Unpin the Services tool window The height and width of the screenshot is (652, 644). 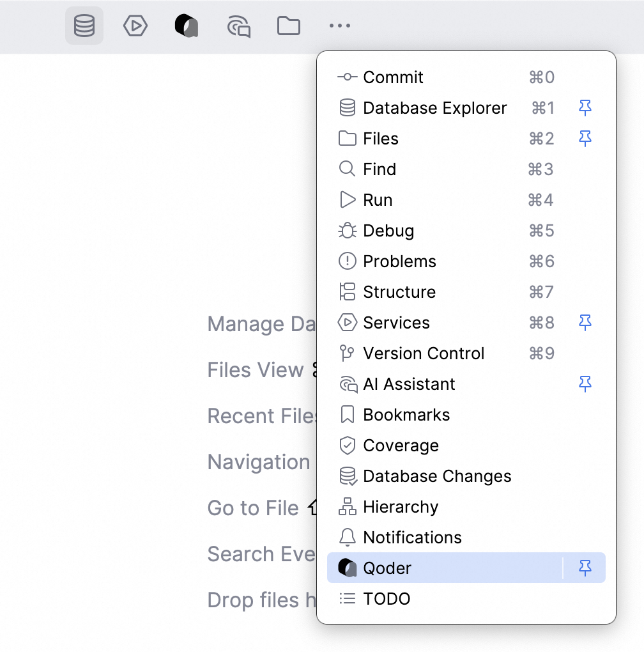click(x=585, y=323)
